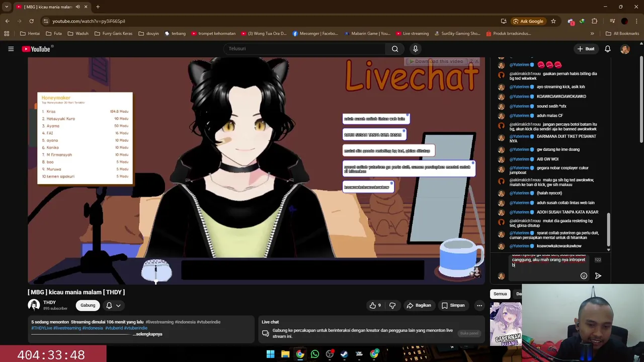This screenshot has width=644, height=362.
Task: Open the THDY channel name link
Action: [x=49, y=302]
